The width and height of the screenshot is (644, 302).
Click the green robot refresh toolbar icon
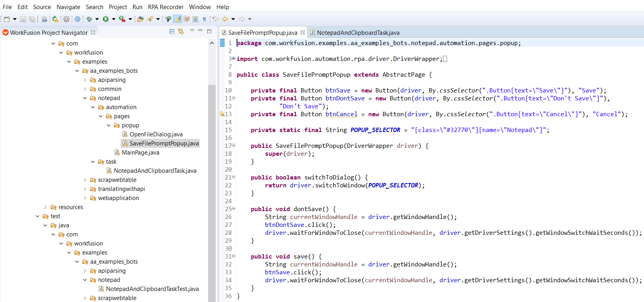tap(55, 19)
